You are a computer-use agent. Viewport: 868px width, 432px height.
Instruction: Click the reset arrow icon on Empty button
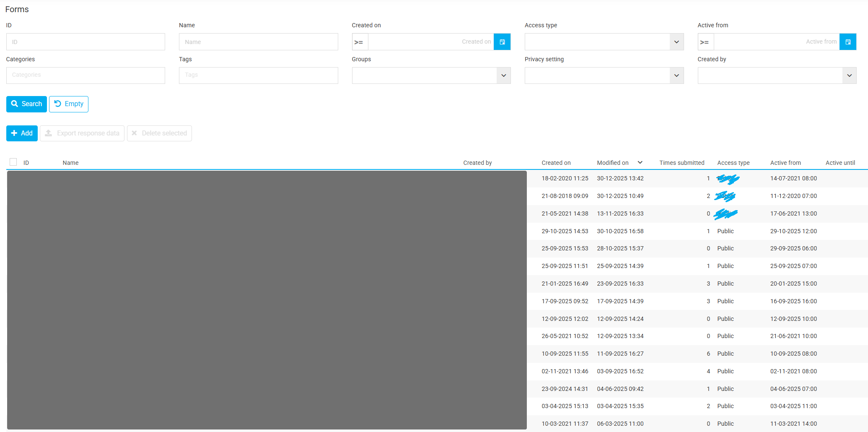pyautogui.click(x=59, y=104)
